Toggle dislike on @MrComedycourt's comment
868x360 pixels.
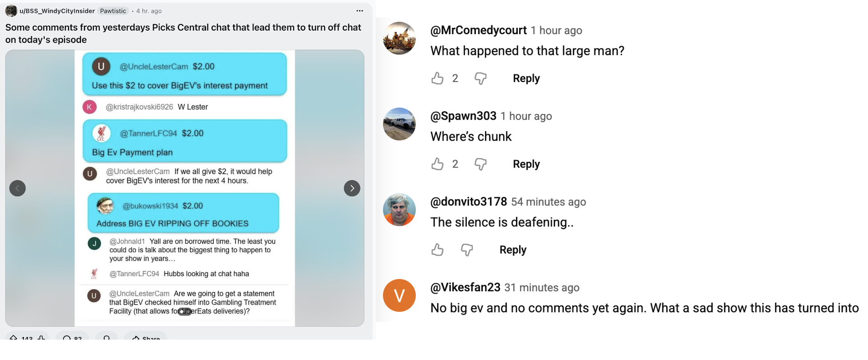tap(481, 78)
